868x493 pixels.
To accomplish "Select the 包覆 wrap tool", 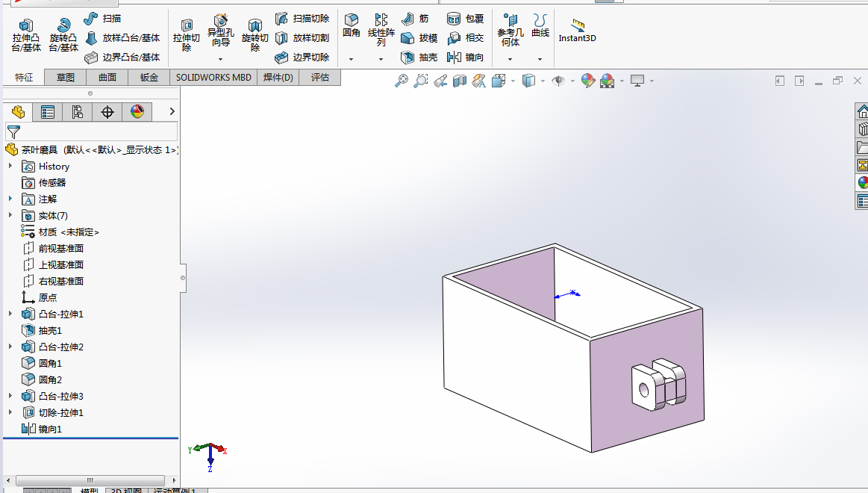I will [465, 18].
